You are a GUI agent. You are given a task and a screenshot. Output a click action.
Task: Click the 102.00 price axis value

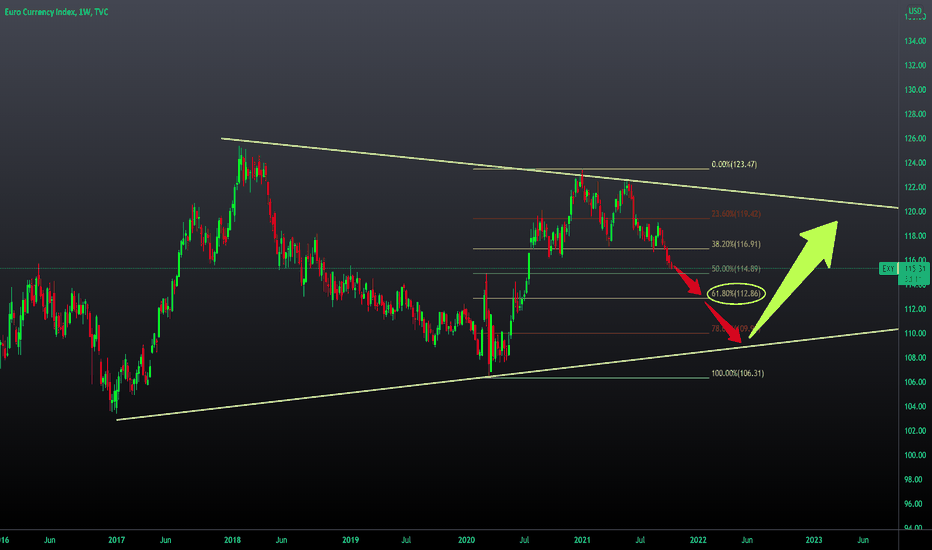click(x=915, y=431)
